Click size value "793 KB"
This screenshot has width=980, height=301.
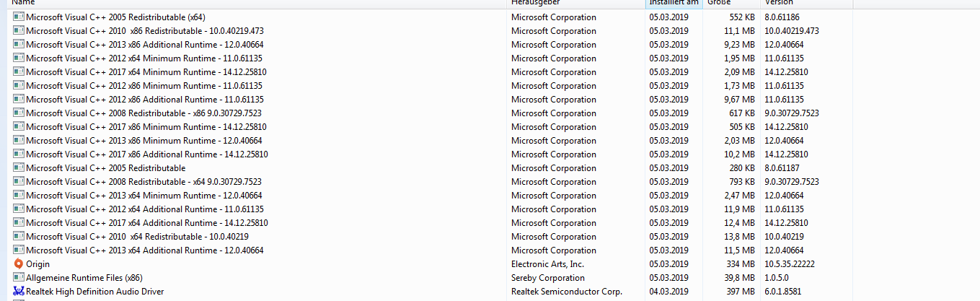coord(742,181)
